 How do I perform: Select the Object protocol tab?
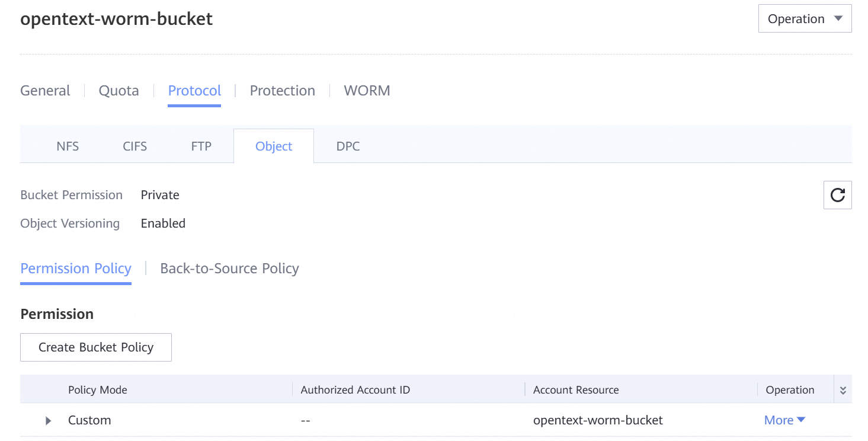[274, 146]
